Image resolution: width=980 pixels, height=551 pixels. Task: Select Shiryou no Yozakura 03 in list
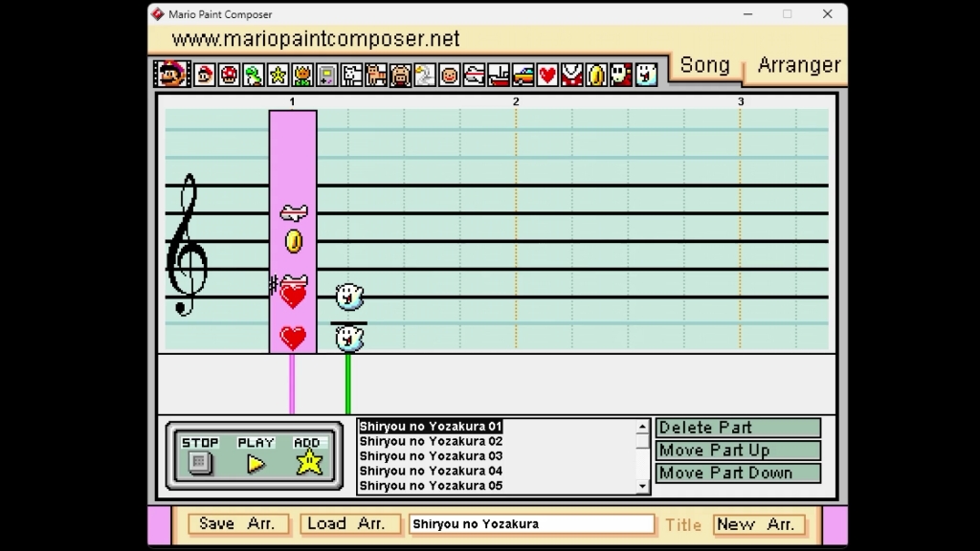(430, 456)
